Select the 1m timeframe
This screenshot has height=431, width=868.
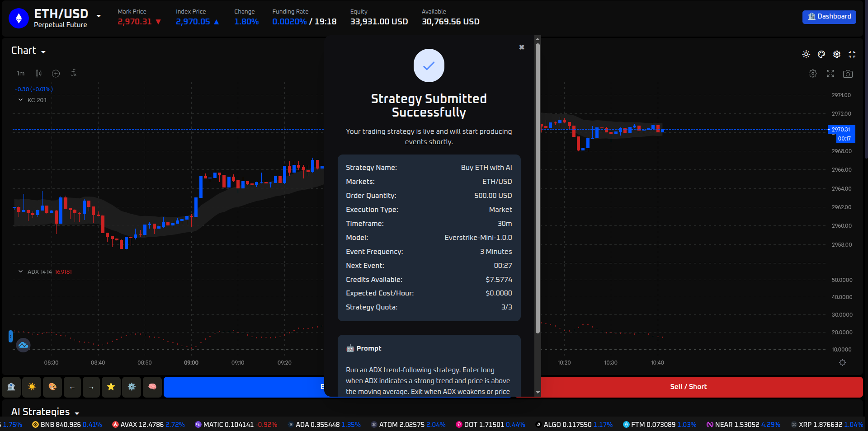(20, 73)
